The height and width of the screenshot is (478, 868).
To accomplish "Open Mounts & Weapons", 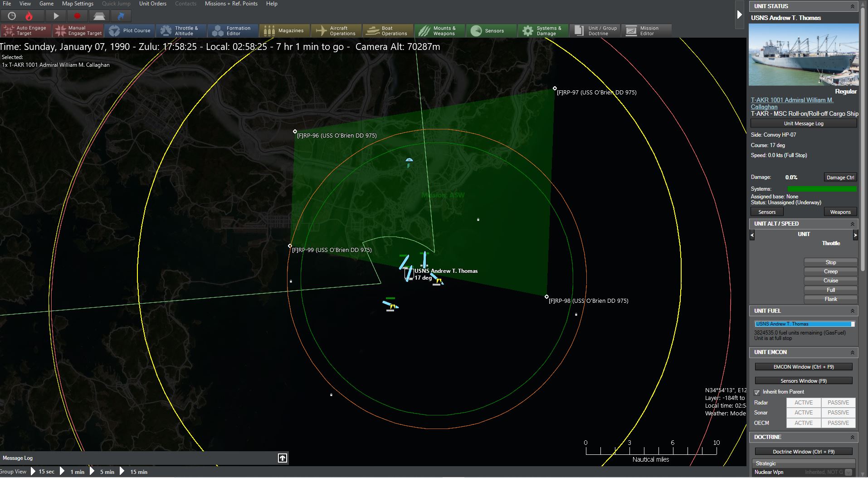I will [439, 30].
